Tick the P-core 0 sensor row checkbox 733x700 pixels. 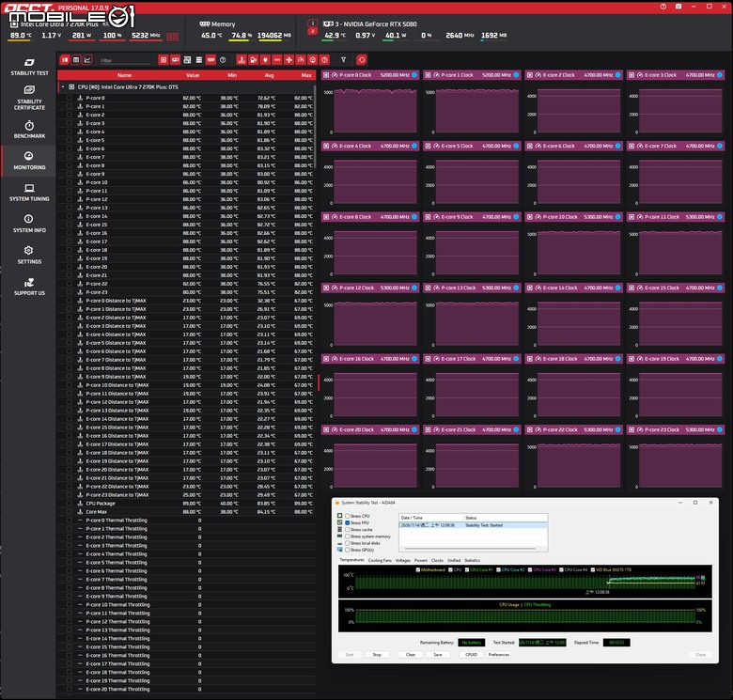[70, 98]
